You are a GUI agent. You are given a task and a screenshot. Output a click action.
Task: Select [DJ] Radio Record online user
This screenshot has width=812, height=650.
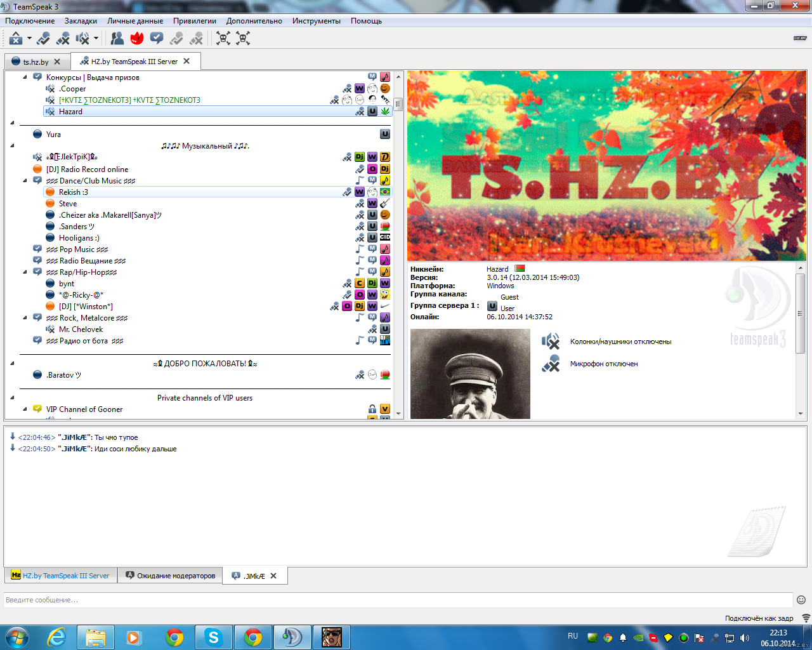(x=211, y=169)
